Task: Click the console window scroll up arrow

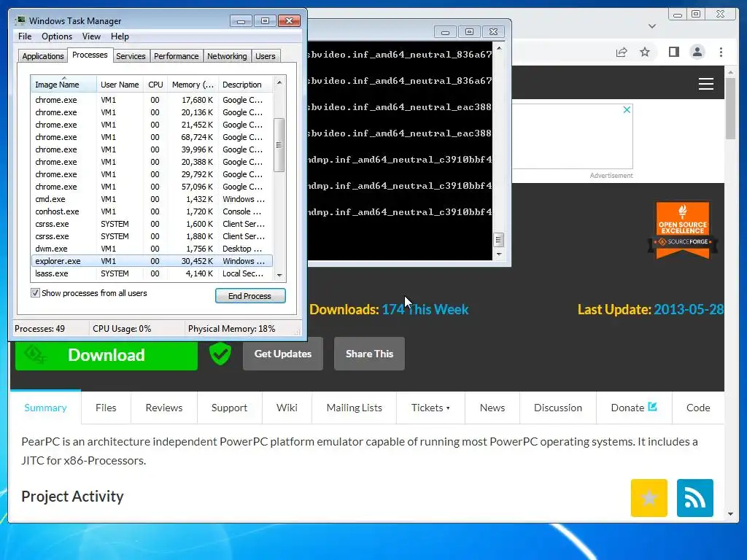Action: (499, 48)
